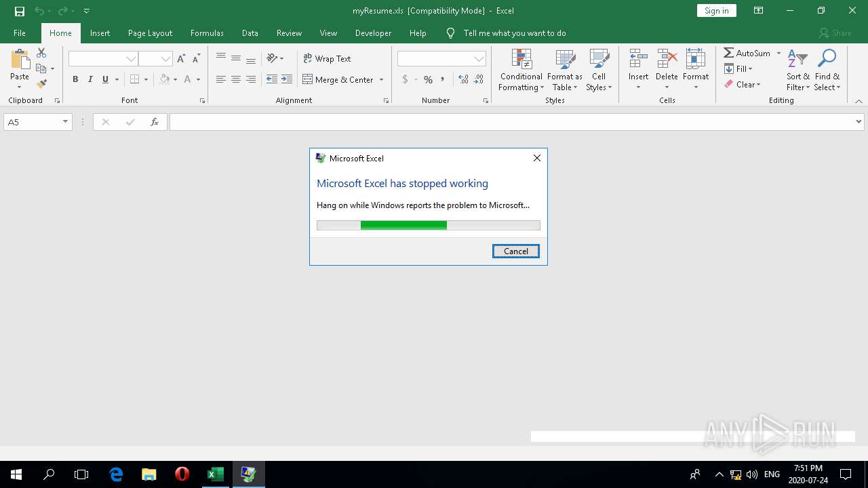Image resolution: width=868 pixels, height=488 pixels.
Task: Open the font size dropdown
Action: (x=165, y=59)
